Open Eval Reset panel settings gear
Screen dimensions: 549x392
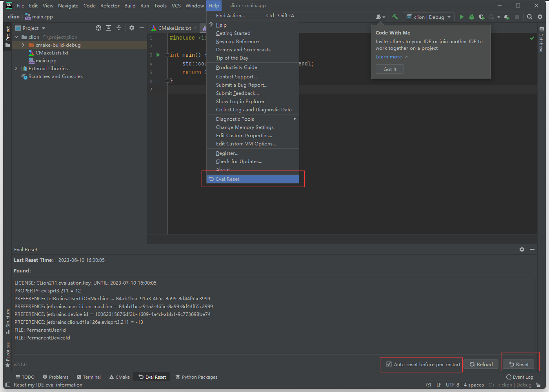(x=522, y=249)
